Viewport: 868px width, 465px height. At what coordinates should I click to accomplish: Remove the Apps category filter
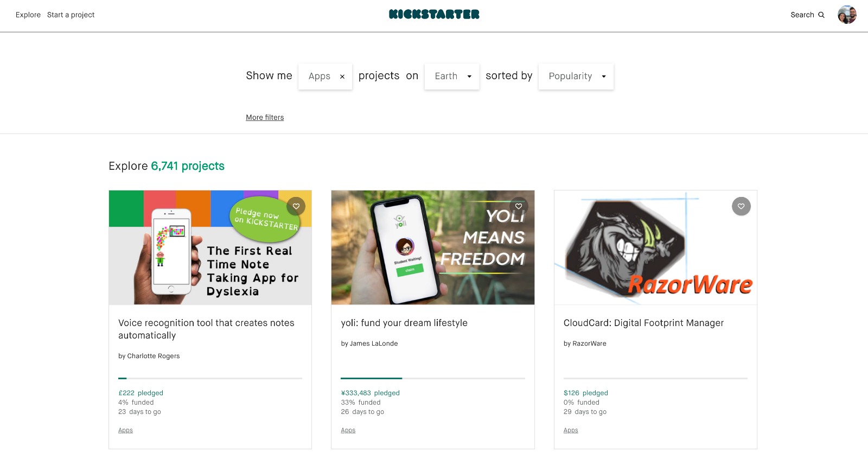tap(342, 77)
